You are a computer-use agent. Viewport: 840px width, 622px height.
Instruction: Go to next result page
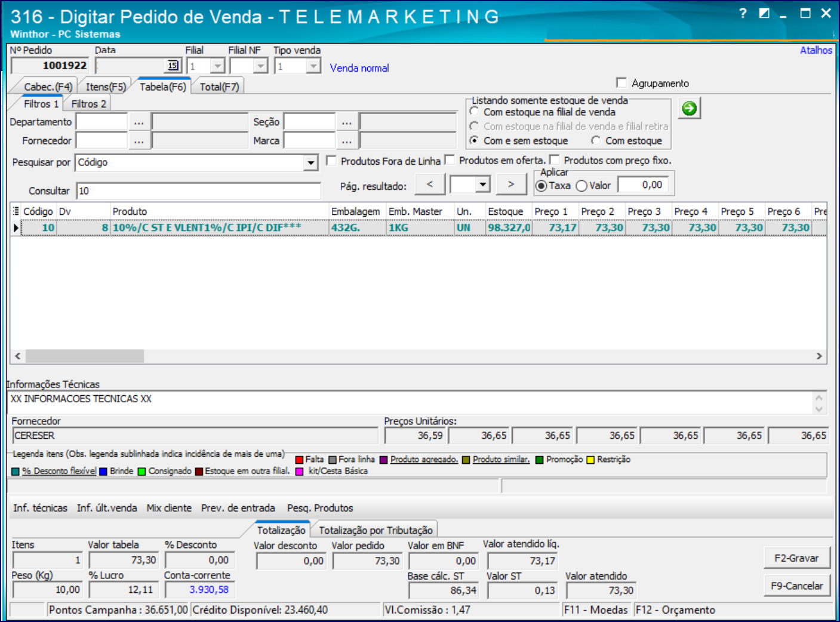tap(511, 184)
